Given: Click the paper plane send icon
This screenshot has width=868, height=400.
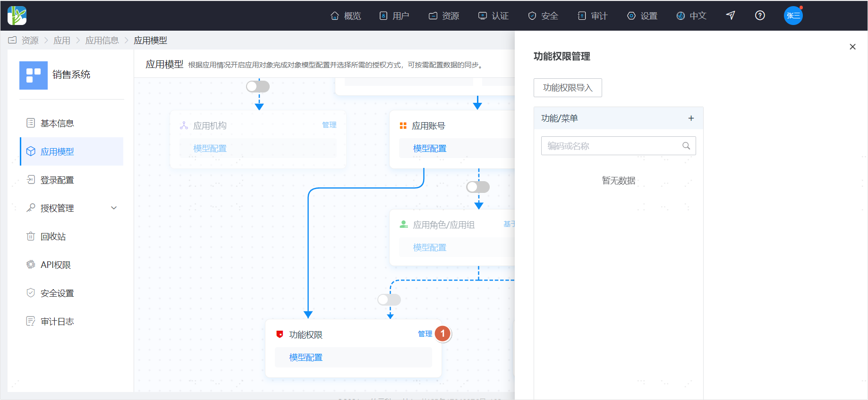Looking at the screenshot, I should point(731,16).
